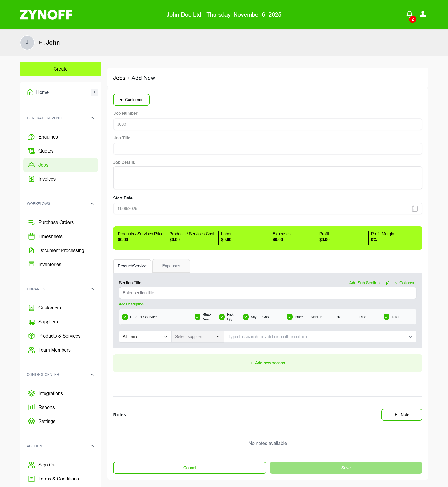
Task: Collapse the sidebar with the arrow button
Action: point(94,92)
